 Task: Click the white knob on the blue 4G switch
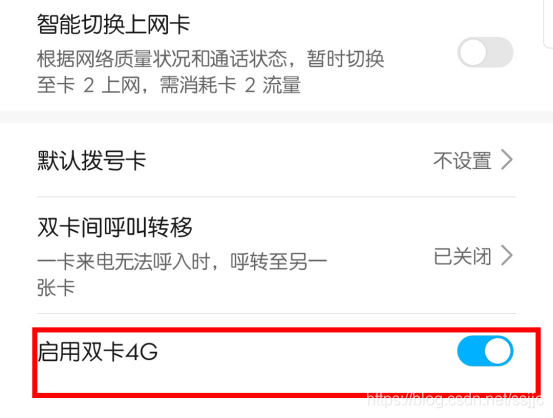pos(498,351)
